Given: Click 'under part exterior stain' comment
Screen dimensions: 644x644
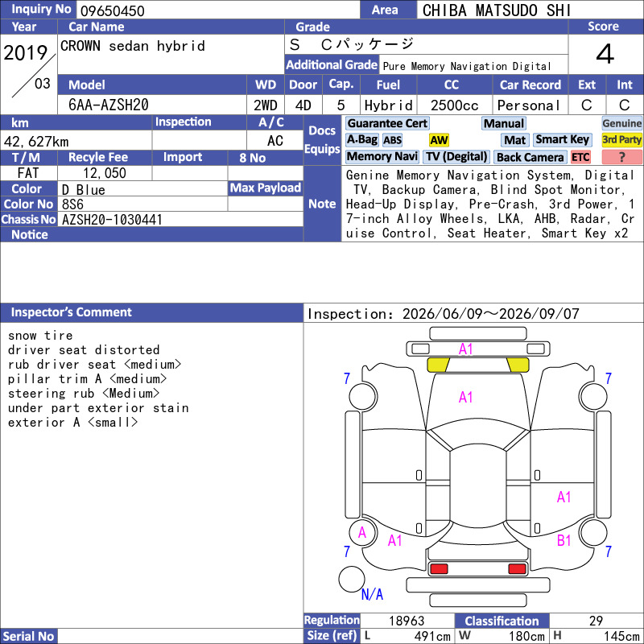Looking at the screenshot, I should click(98, 408).
